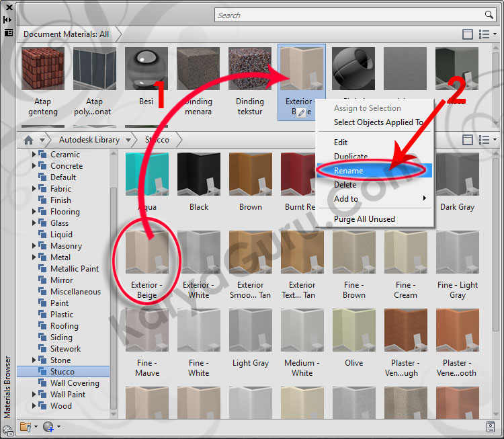Click the pencil edit icon on Exterior Beige
The image size is (504, 439).
coord(302,112)
